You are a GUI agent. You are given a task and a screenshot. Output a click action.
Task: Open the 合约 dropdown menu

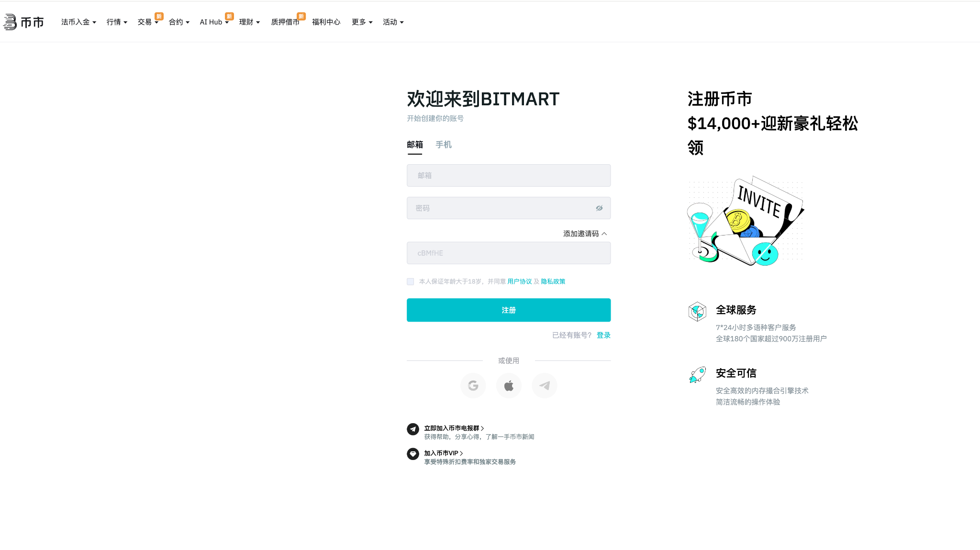click(x=178, y=22)
